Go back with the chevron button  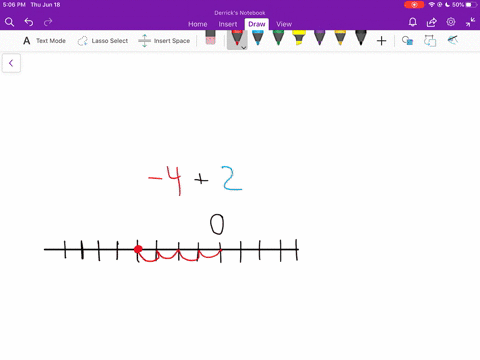click(11, 63)
